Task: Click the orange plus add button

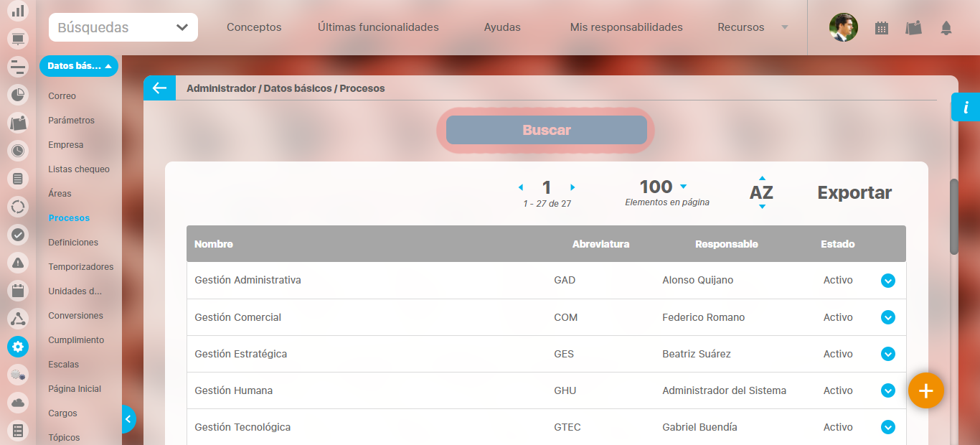Action: tap(925, 390)
